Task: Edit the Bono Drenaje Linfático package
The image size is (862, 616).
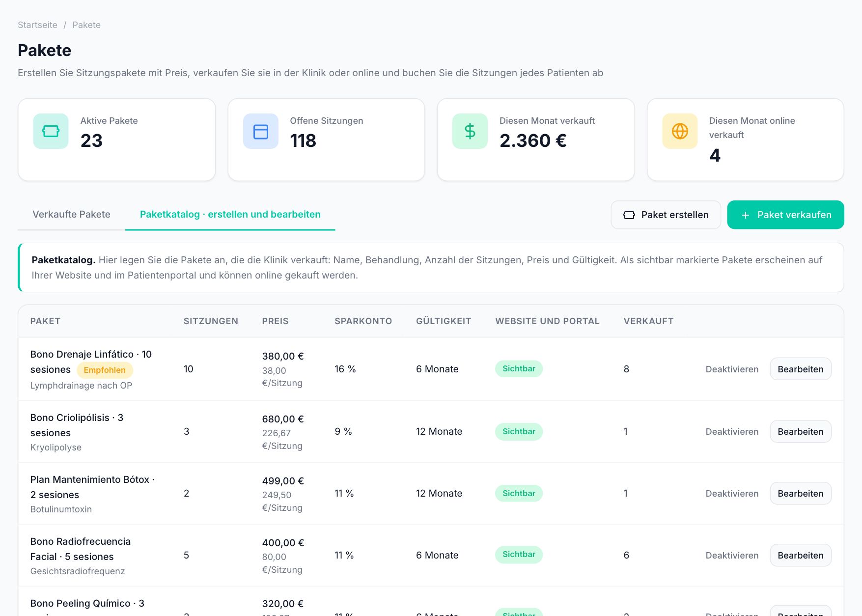Action: (801, 369)
